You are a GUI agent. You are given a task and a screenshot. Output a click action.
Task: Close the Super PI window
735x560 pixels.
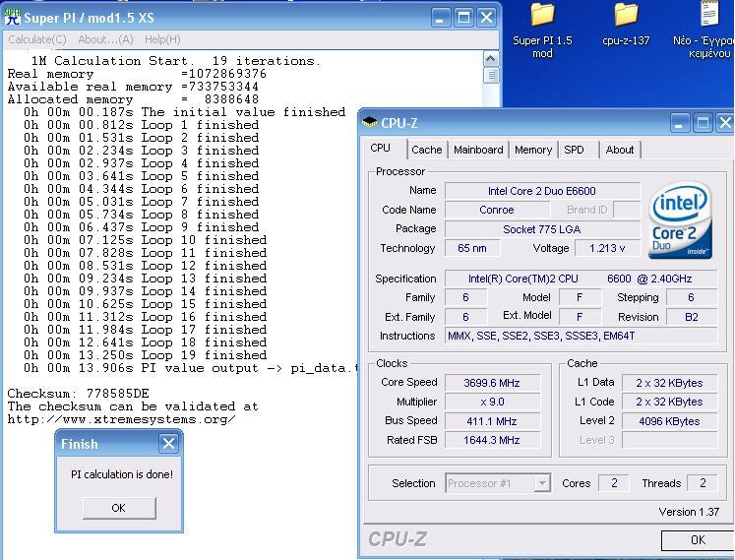point(487,19)
